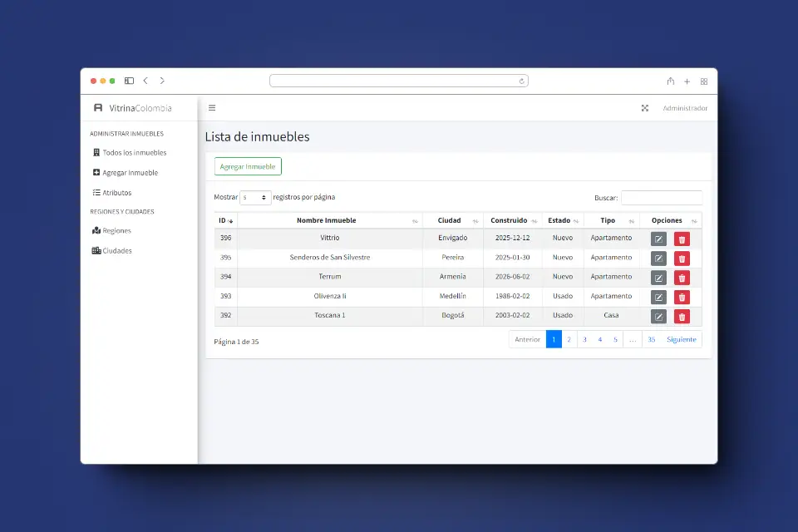
Task: Focus the Buscar search field
Action: (662, 198)
